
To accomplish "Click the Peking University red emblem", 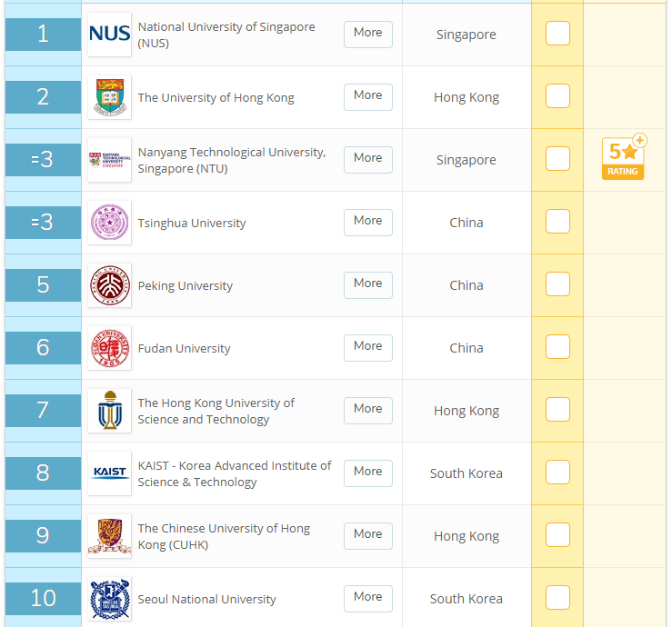I will 109,285.
